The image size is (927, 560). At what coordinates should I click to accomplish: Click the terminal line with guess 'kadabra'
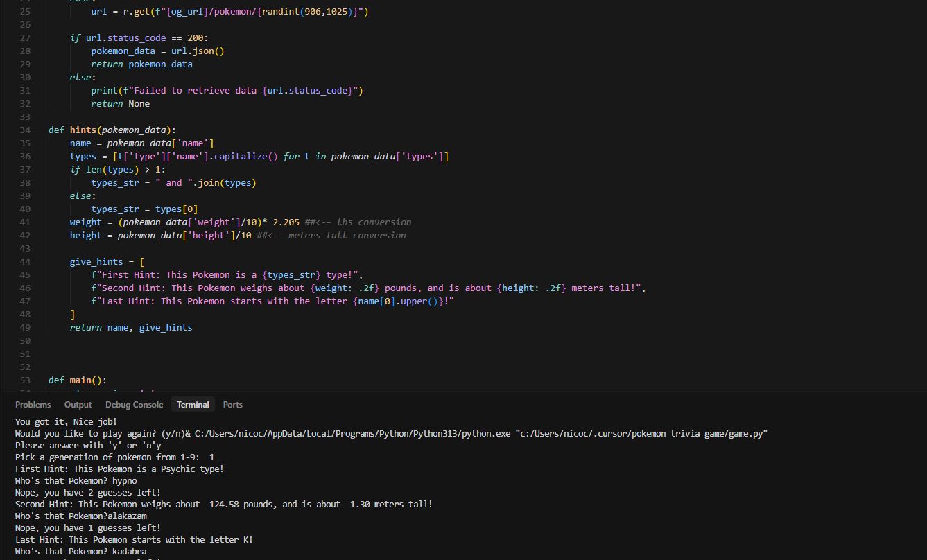pos(80,552)
